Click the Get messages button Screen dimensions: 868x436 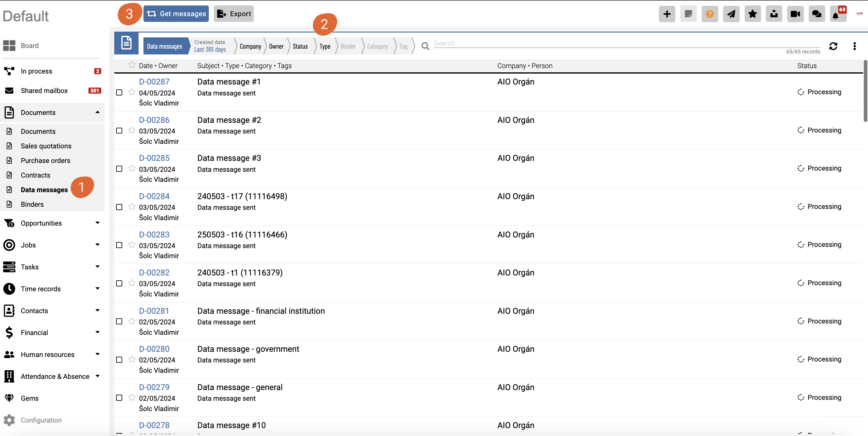(176, 14)
